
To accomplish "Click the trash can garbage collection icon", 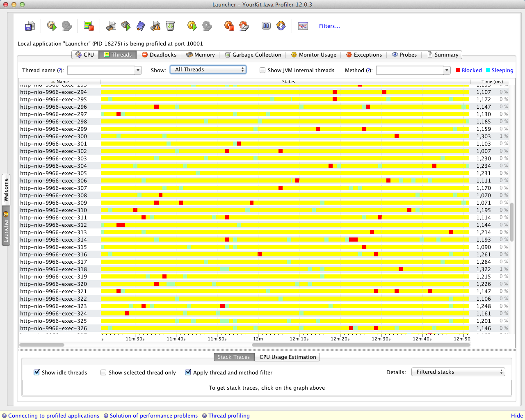I will pos(170,26).
